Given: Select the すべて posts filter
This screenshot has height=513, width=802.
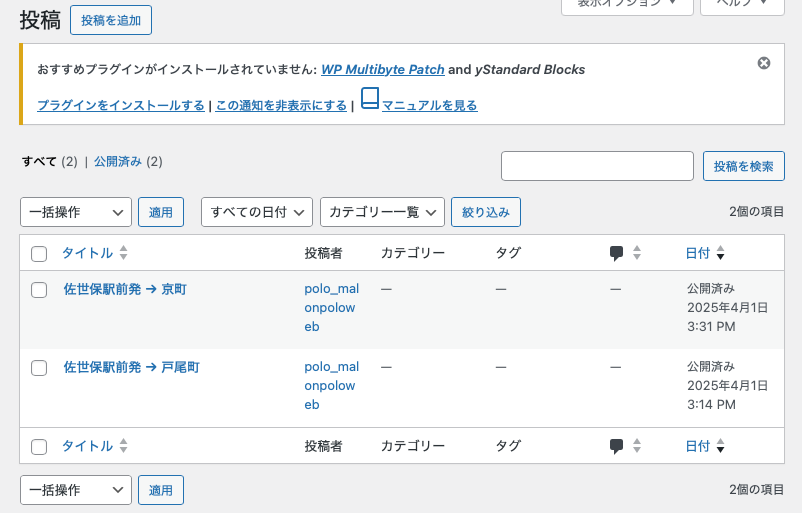Looking at the screenshot, I should (x=39, y=161).
